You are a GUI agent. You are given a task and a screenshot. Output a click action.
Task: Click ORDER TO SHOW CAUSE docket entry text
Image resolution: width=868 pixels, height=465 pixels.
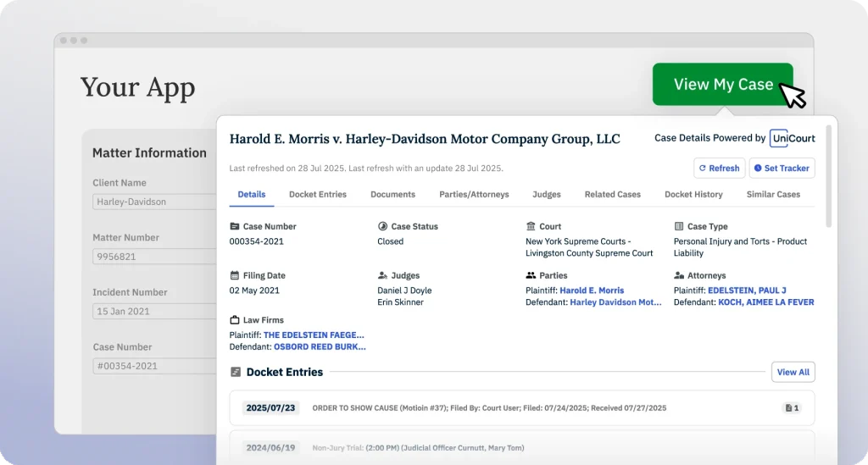[489, 408]
